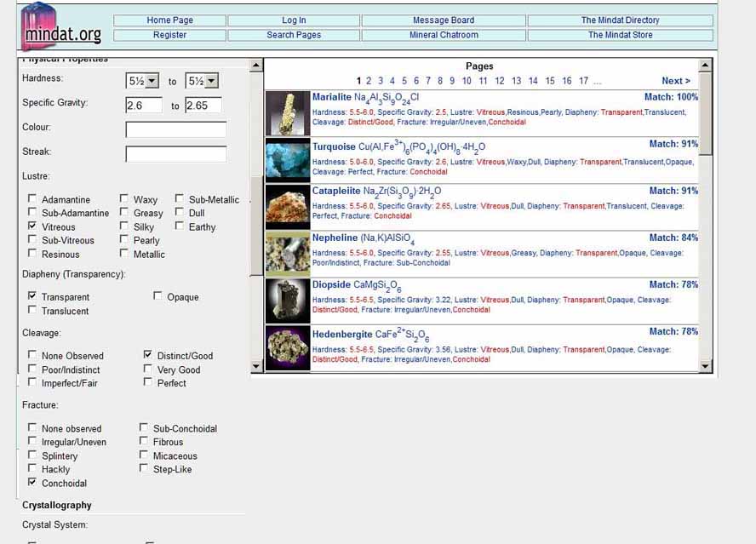Uncheck the Vitreous lustre checkbox

click(x=32, y=227)
